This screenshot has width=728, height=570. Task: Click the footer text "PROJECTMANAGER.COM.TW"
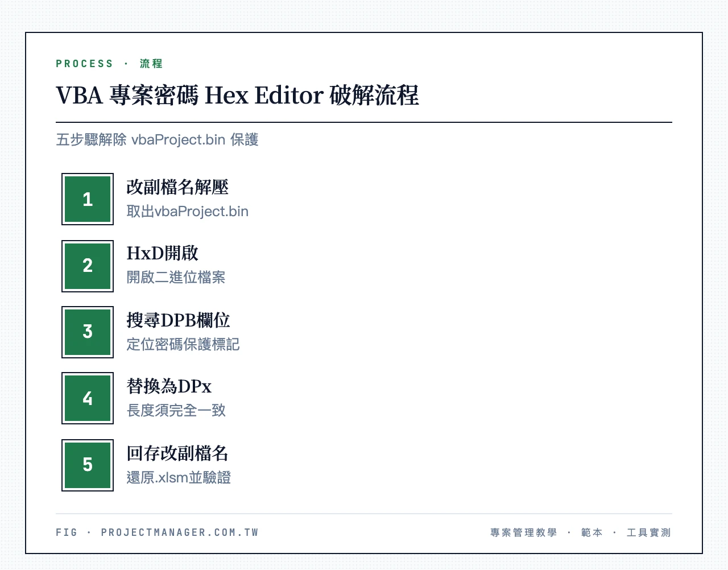pyautogui.click(x=180, y=532)
